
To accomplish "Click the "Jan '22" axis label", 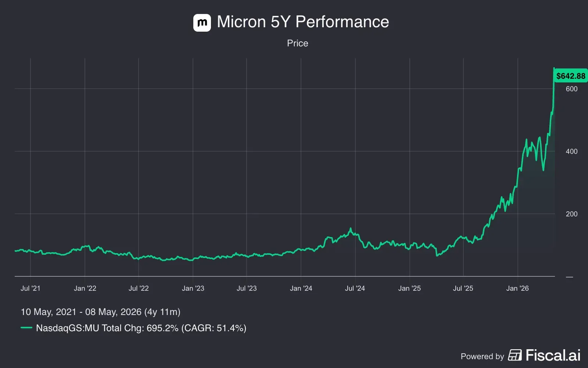I will 85,288.
